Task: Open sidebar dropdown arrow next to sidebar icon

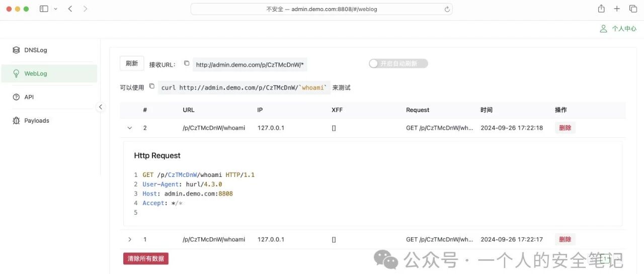Action: click(55, 9)
